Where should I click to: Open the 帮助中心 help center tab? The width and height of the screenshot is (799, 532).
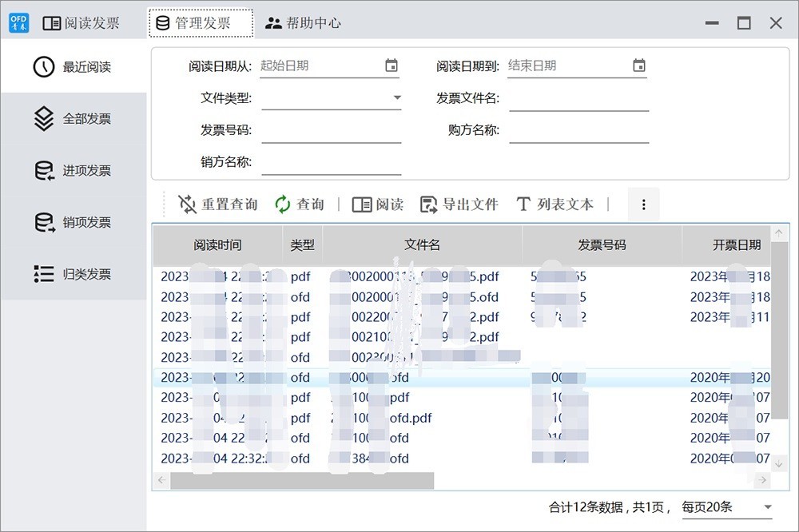303,23
